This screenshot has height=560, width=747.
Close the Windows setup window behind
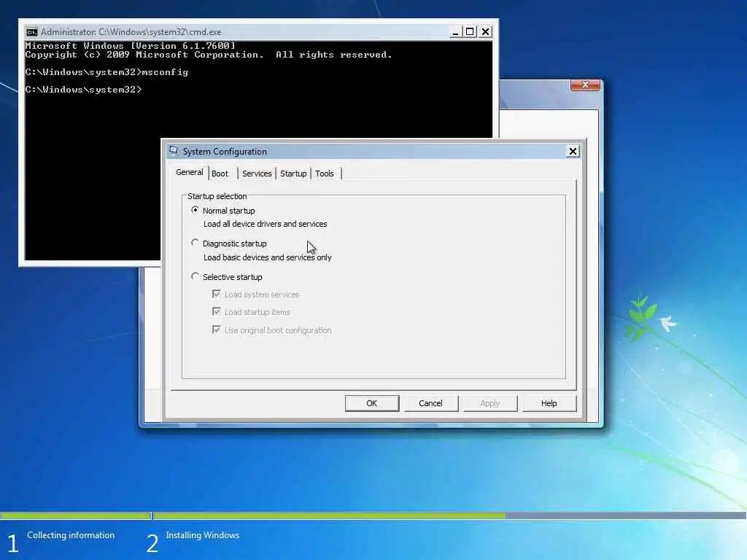point(586,85)
